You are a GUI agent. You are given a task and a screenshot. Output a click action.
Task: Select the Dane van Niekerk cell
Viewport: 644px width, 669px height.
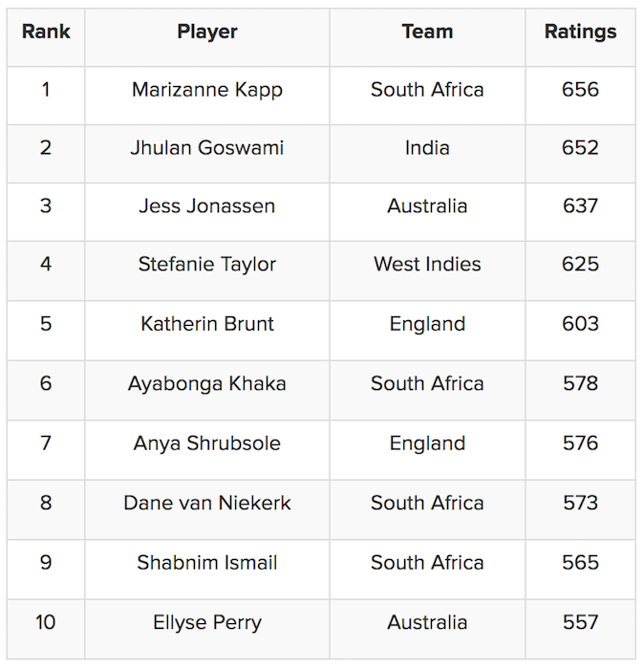click(207, 503)
